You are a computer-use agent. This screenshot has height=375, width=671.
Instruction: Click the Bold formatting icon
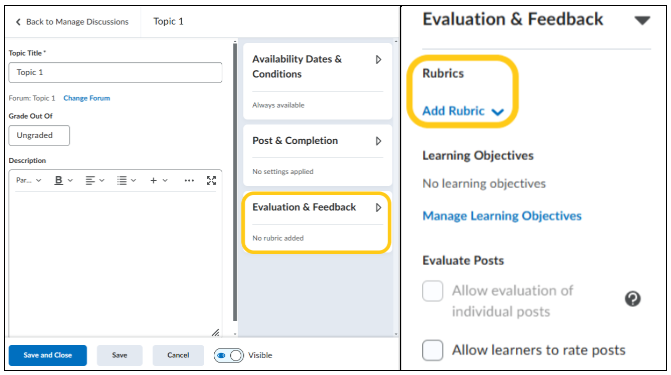click(59, 181)
